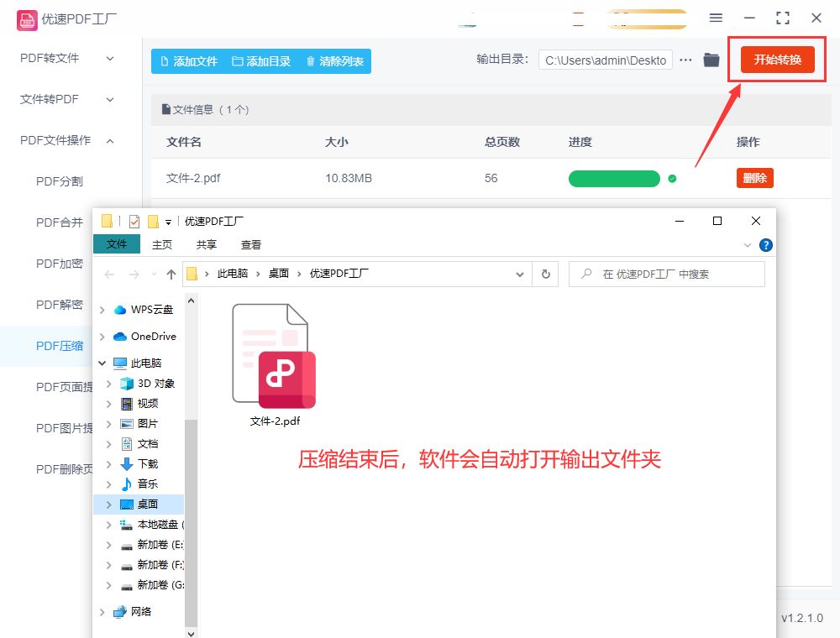Click the WPS云盘 cloud icon
This screenshot has width=840, height=638.
click(120, 310)
